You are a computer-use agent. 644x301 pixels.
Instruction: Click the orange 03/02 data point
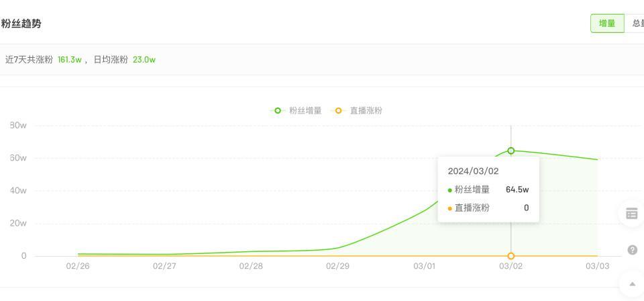[511, 256]
